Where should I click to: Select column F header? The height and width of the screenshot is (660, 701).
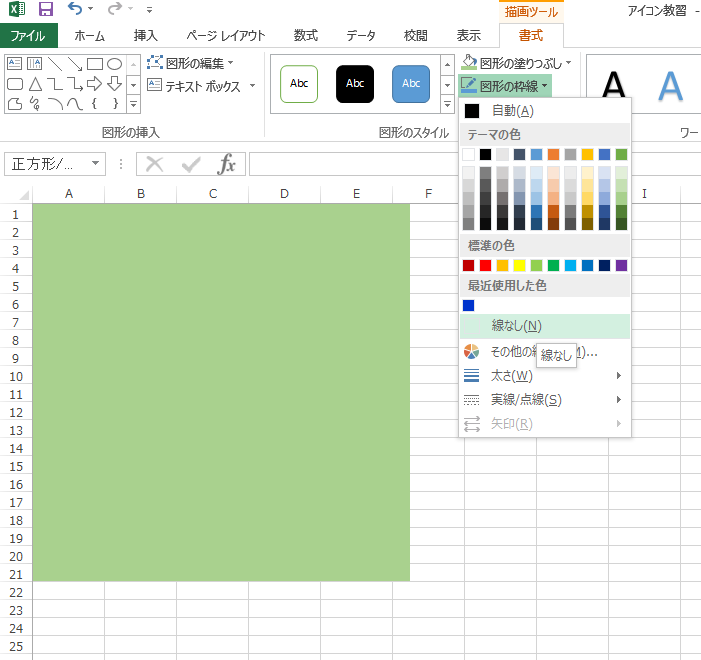click(x=428, y=194)
